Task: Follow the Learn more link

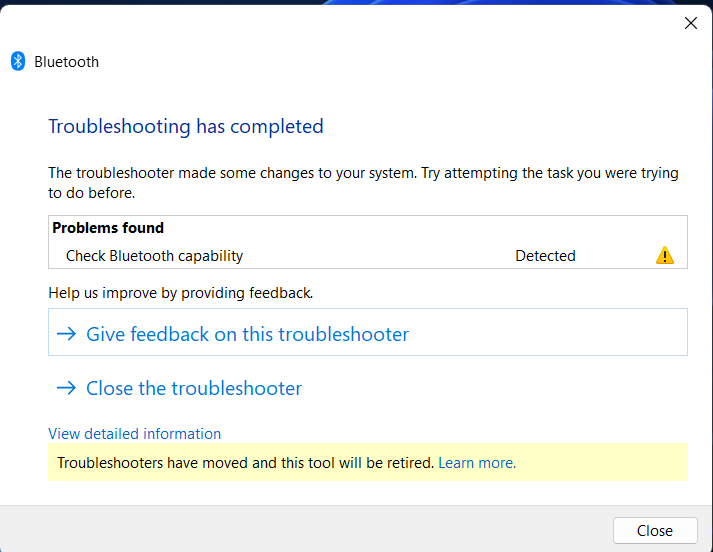Action: [477, 463]
